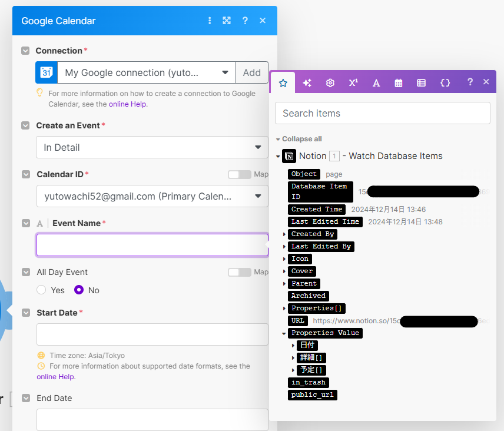504x431 pixels.
Task: Enable Map toggle for All Day Event
Action: [x=240, y=272]
